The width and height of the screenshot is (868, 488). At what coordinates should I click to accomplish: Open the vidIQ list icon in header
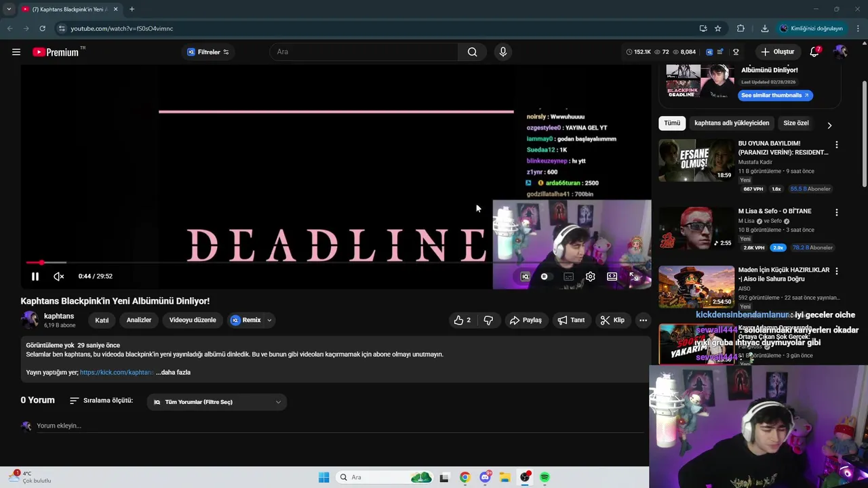720,52
